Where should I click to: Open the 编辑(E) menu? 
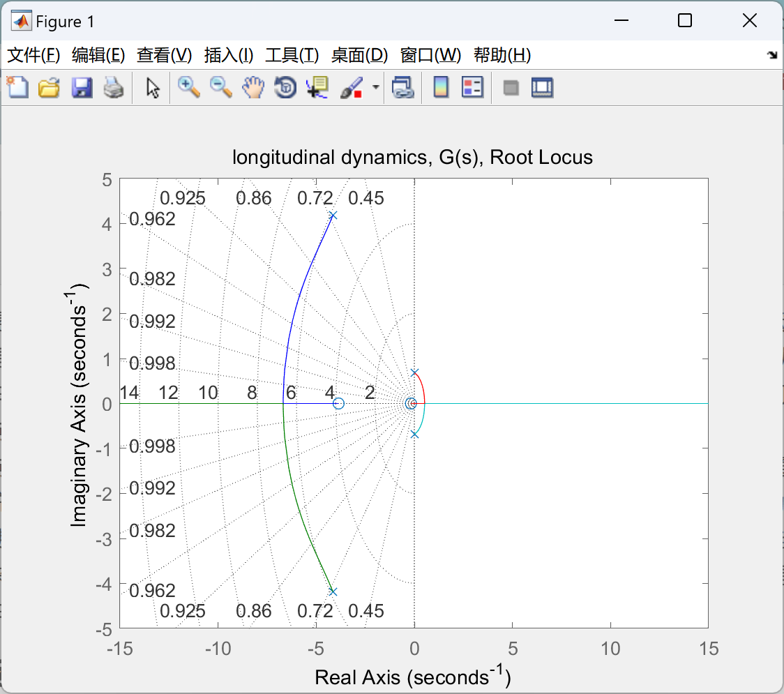[98, 55]
